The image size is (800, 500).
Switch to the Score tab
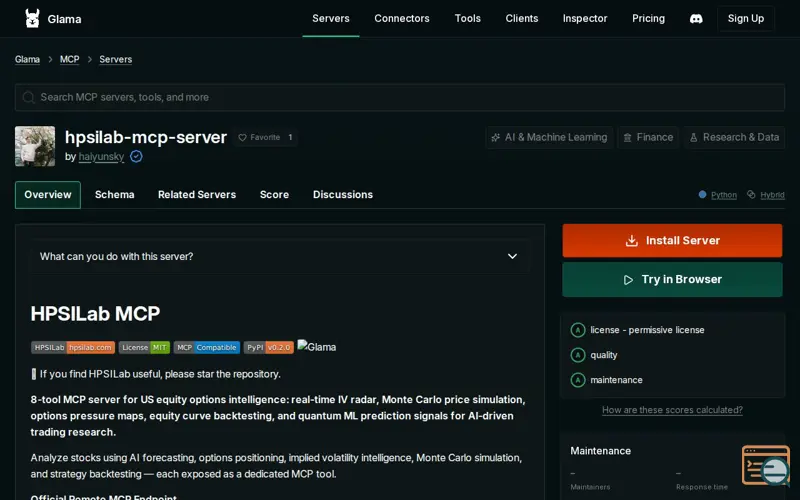(274, 195)
